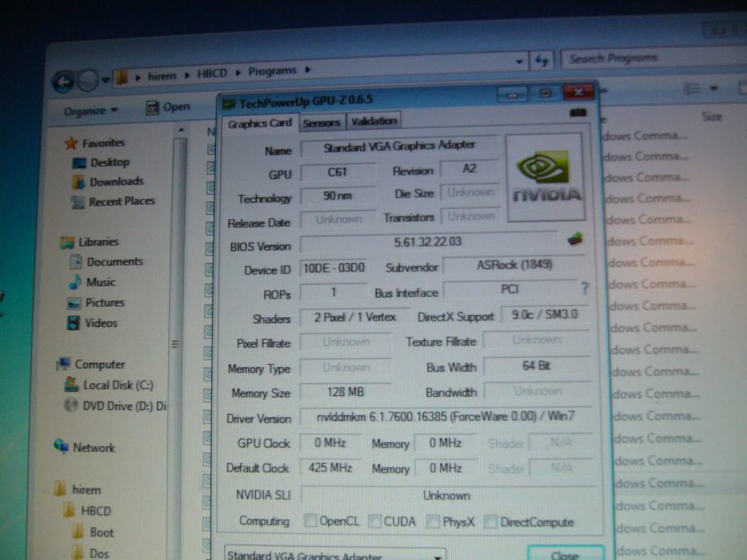Click the Default Clock value 425 MHz

(x=330, y=467)
